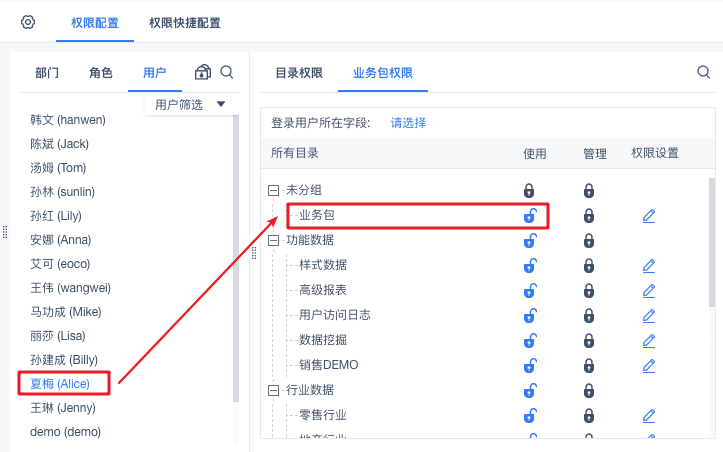Select the 部门 tab
This screenshot has height=452, width=723.
47,72
